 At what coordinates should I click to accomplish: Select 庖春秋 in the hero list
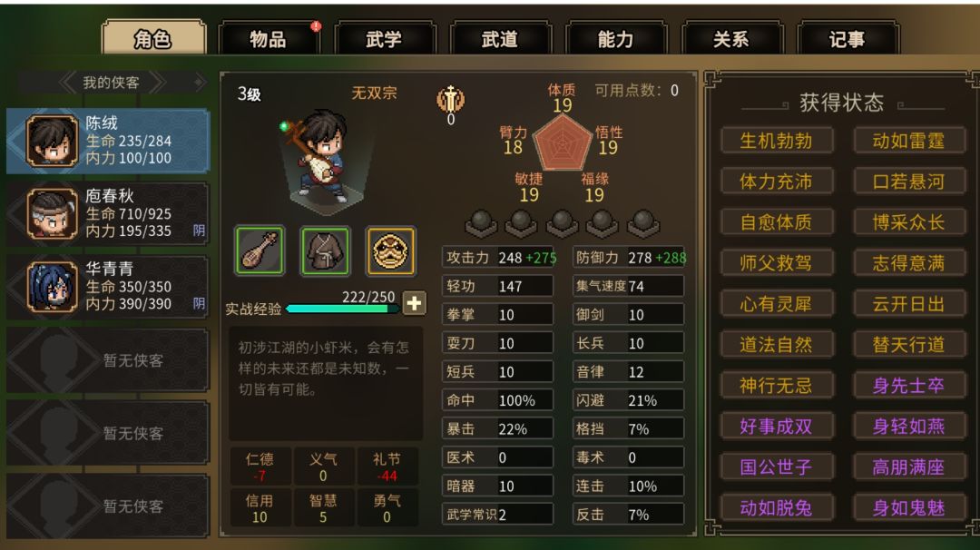107,213
